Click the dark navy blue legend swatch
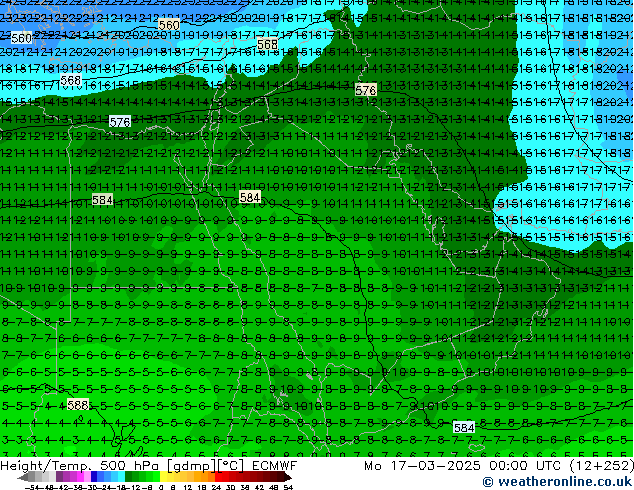This screenshot has width=634, height=490. pyautogui.click(x=94, y=478)
